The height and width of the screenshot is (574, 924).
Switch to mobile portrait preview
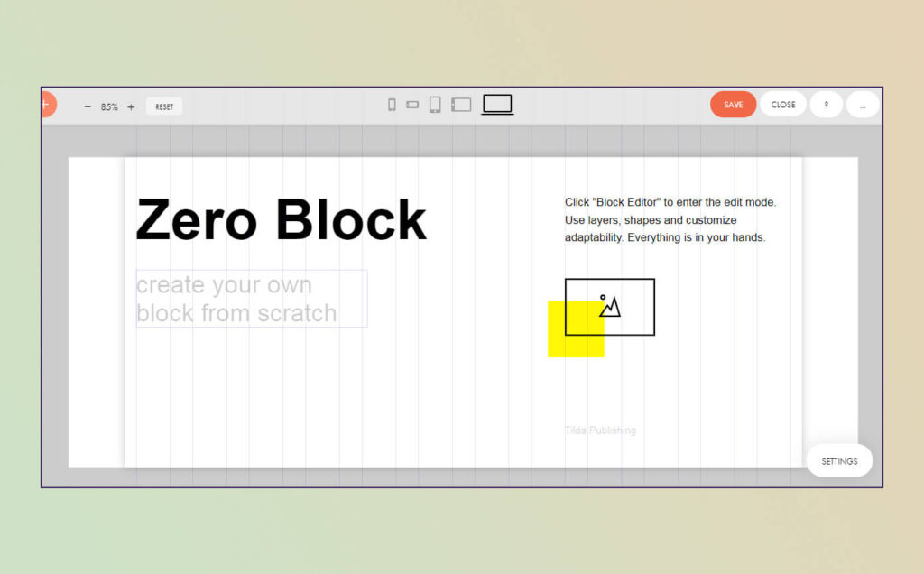click(392, 105)
